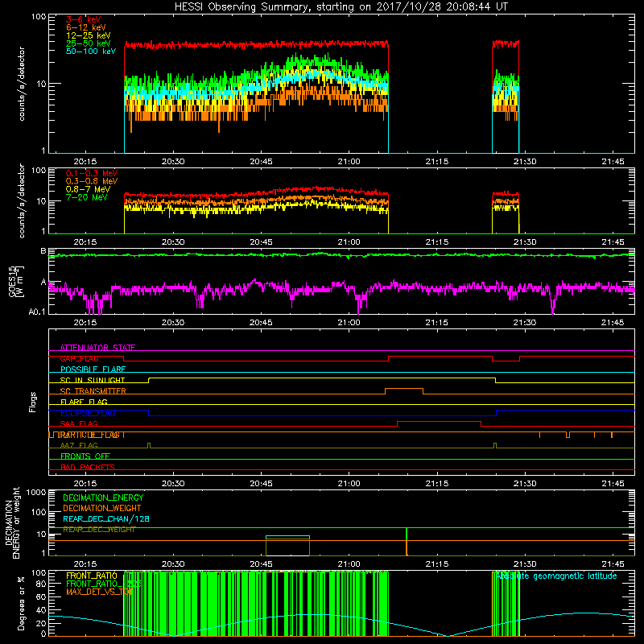Select the SC_TRANSMITTER flag label
Image resolution: width=644 pixels, height=644 pixels.
[x=93, y=391]
